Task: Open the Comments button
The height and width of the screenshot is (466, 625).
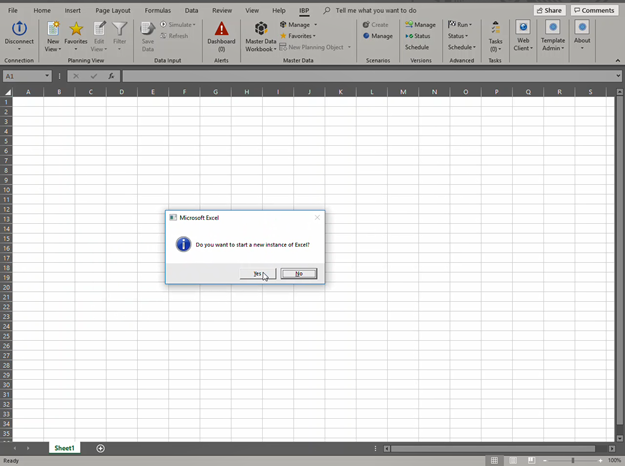Action: [x=594, y=10]
